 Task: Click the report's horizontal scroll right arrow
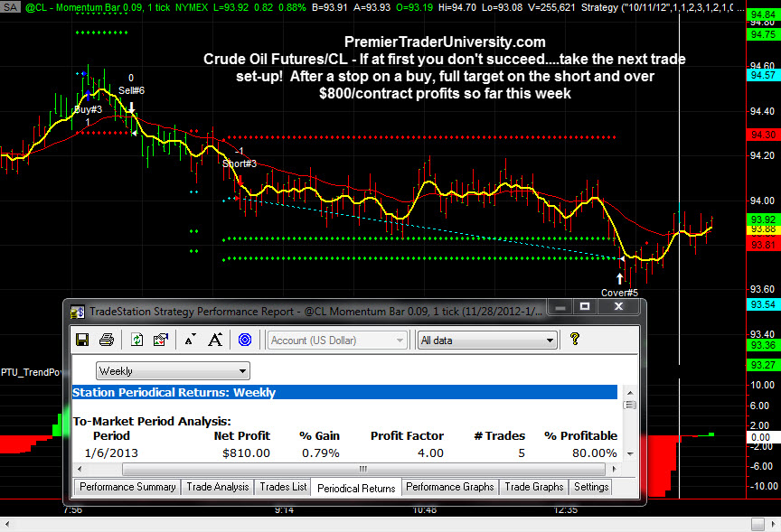[614, 469]
